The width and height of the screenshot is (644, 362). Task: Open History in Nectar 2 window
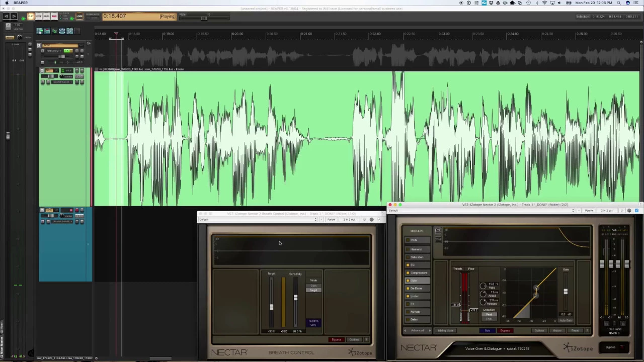557,330
